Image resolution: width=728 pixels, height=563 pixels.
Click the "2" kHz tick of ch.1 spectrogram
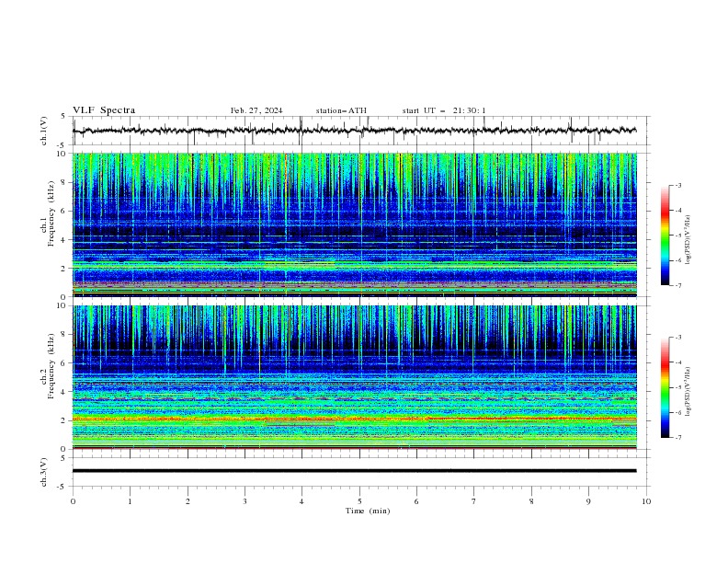(x=64, y=269)
